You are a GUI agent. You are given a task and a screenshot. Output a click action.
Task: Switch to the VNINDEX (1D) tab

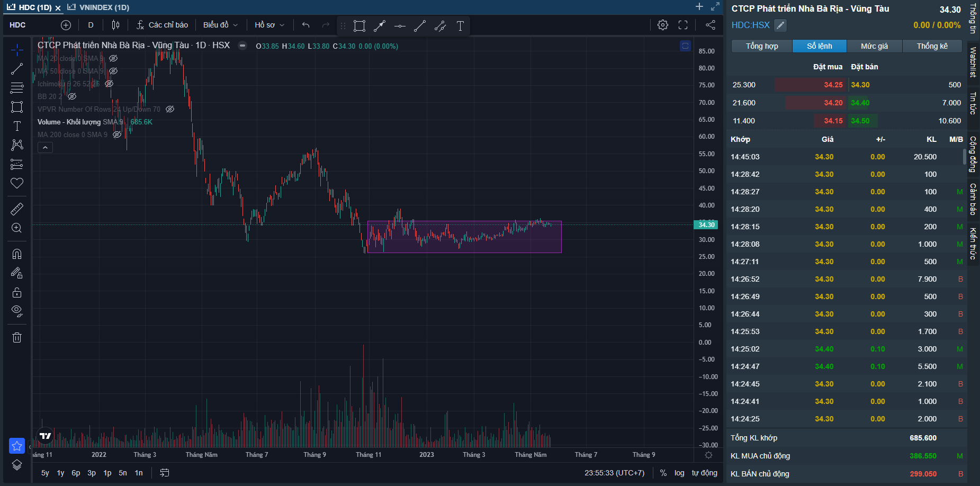(x=98, y=7)
